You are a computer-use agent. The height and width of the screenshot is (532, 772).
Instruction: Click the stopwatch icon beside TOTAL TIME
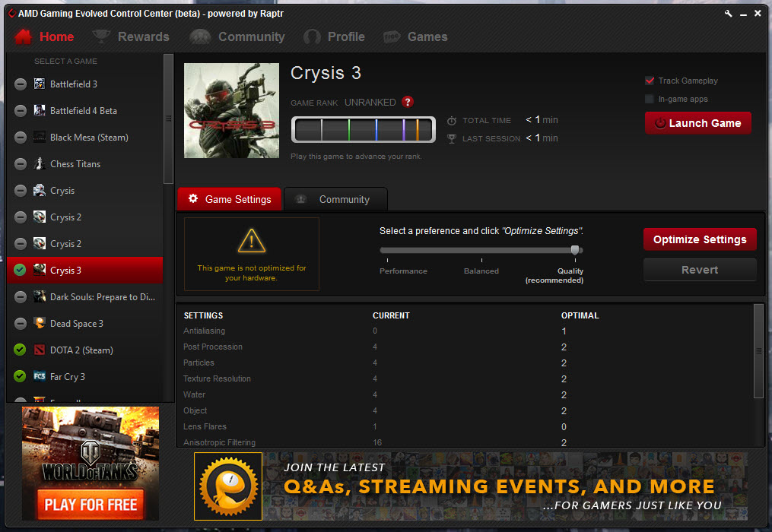(452, 121)
